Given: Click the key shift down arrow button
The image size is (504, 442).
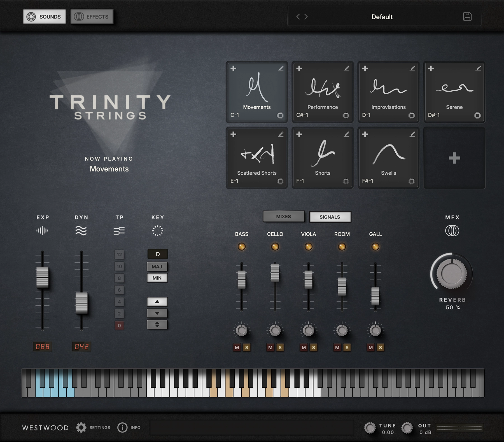Looking at the screenshot, I should pyautogui.click(x=157, y=313).
